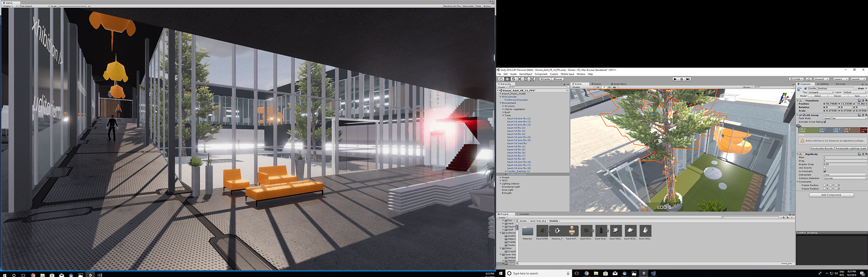Expand the People group in Hierarchy
Image resolution: width=868 pixels, height=277 pixels.
point(500,177)
